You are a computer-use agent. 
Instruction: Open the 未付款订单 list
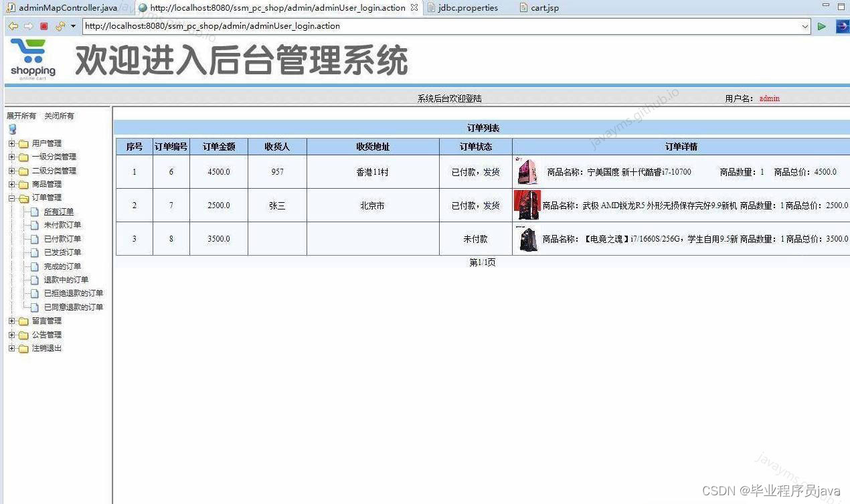pyautogui.click(x=61, y=225)
